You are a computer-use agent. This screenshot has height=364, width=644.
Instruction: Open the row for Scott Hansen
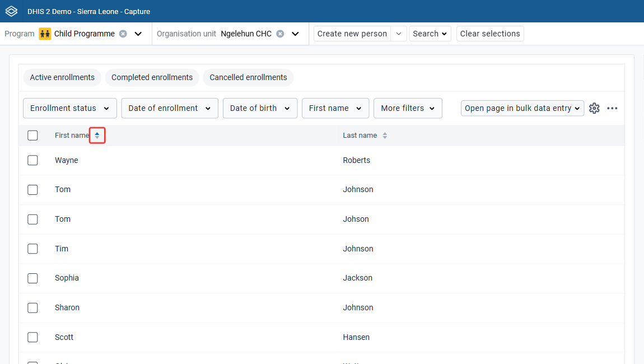tap(321, 337)
